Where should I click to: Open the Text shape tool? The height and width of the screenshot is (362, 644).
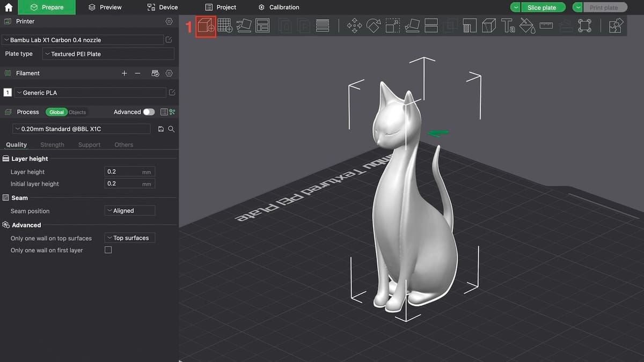pos(508,26)
